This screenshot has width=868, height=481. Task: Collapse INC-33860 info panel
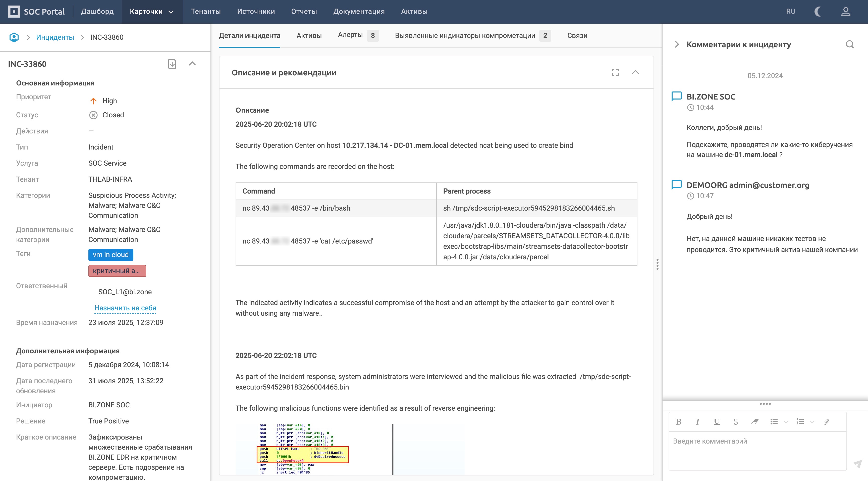(192, 63)
